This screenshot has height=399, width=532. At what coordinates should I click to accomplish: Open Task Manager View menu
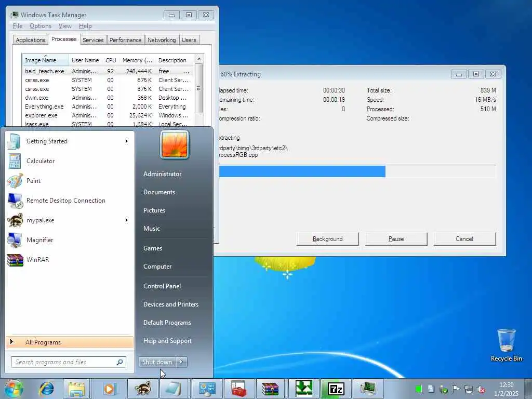click(65, 26)
